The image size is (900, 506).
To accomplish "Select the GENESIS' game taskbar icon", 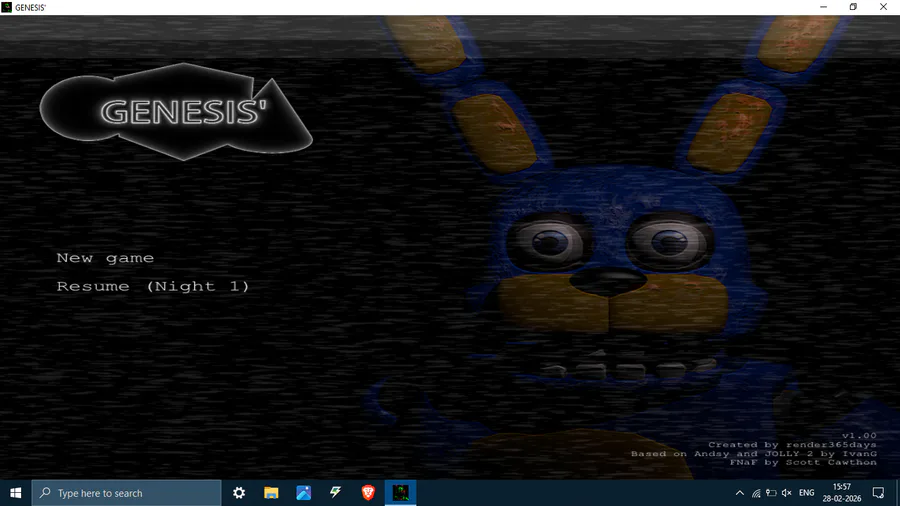I will pyautogui.click(x=401, y=493).
